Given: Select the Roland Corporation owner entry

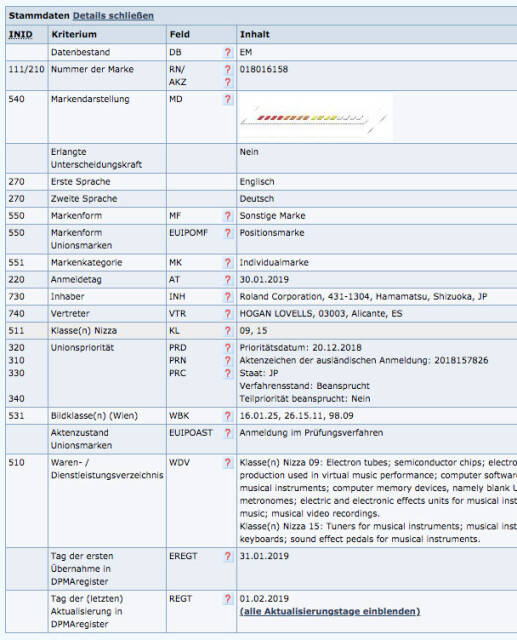Looking at the screenshot, I should (363, 297).
